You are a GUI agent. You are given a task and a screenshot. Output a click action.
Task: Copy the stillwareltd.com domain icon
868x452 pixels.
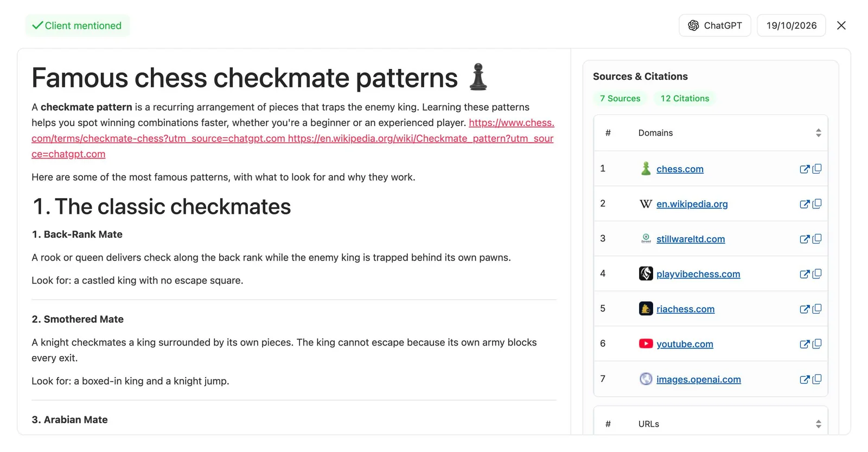tap(817, 239)
